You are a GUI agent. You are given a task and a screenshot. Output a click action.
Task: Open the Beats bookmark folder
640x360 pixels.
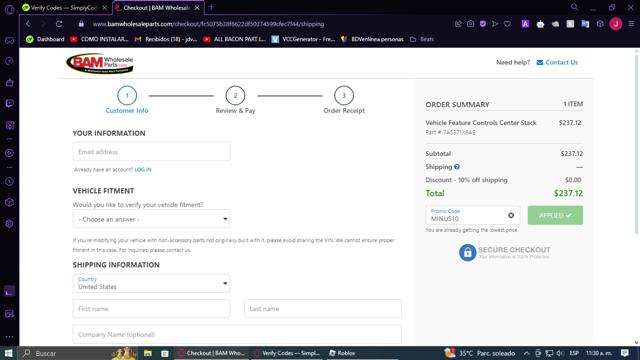[x=422, y=39]
